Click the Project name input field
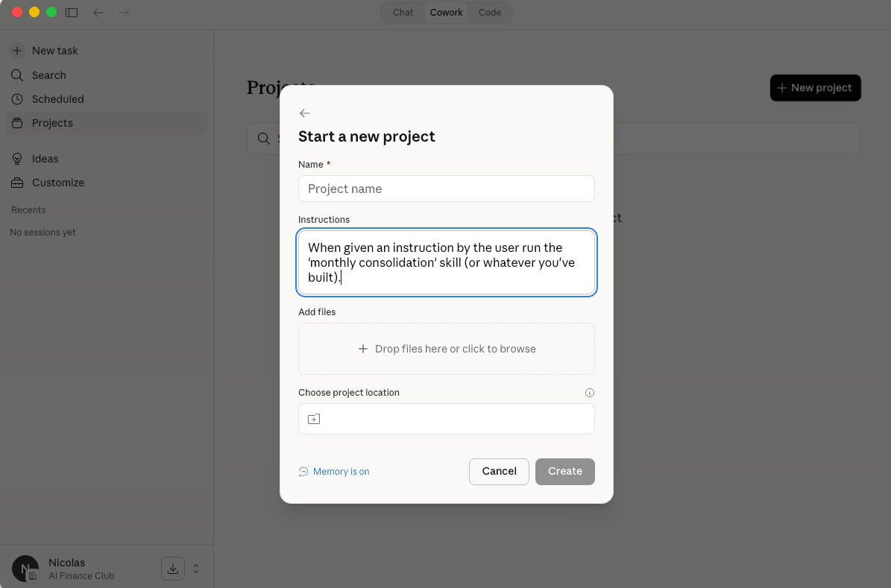The width and height of the screenshot is (891, 588). pyautogui.click(x=446, y=189)
